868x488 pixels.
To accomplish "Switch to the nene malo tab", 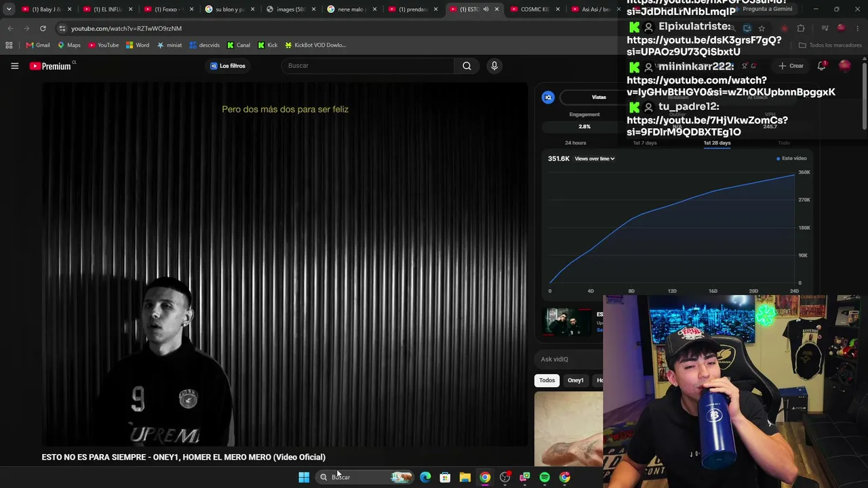I will point(350,9).
